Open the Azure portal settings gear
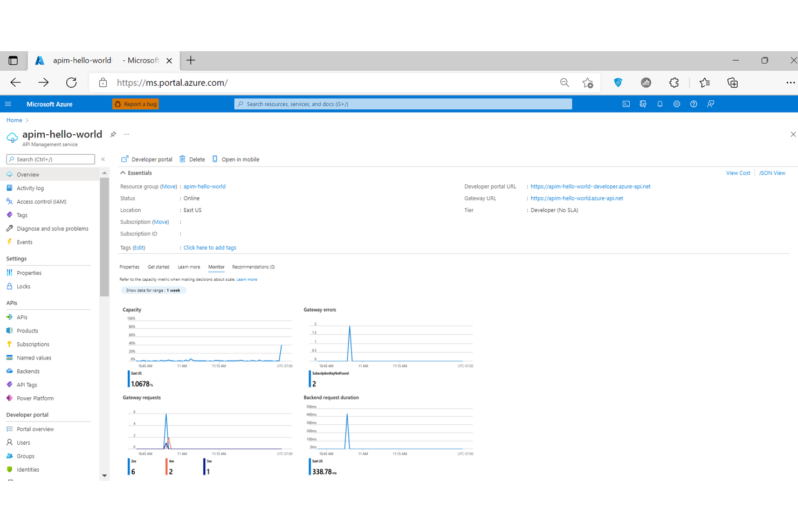The image size is (798, 532). click(677, 103)
